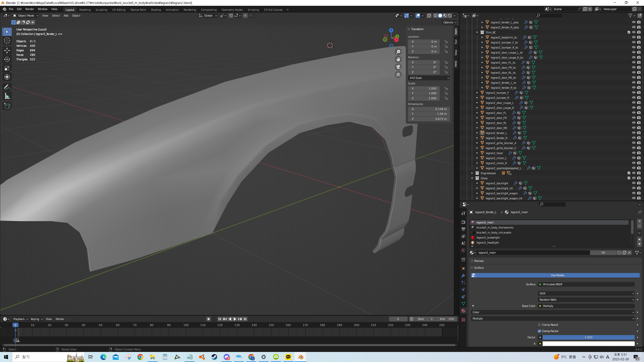Image resolution: width=644 pixels, height=362 pixels.
Task: Open the Object Mode dropdown
Action: [x=26, y=16]
